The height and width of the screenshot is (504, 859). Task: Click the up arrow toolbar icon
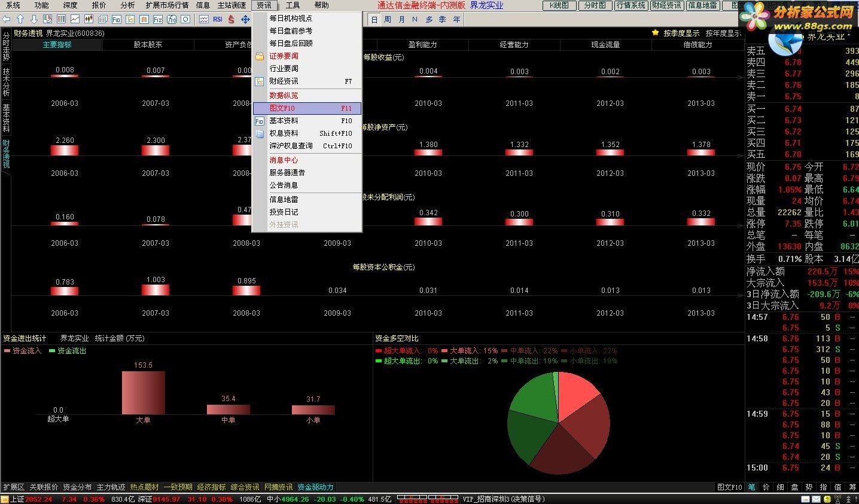tap(20, 19)
